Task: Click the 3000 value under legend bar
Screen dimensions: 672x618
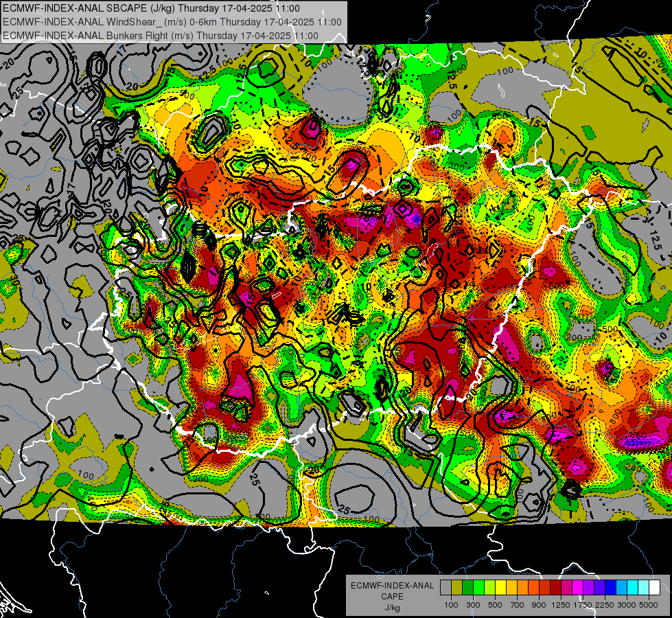Action: [627, 605]
